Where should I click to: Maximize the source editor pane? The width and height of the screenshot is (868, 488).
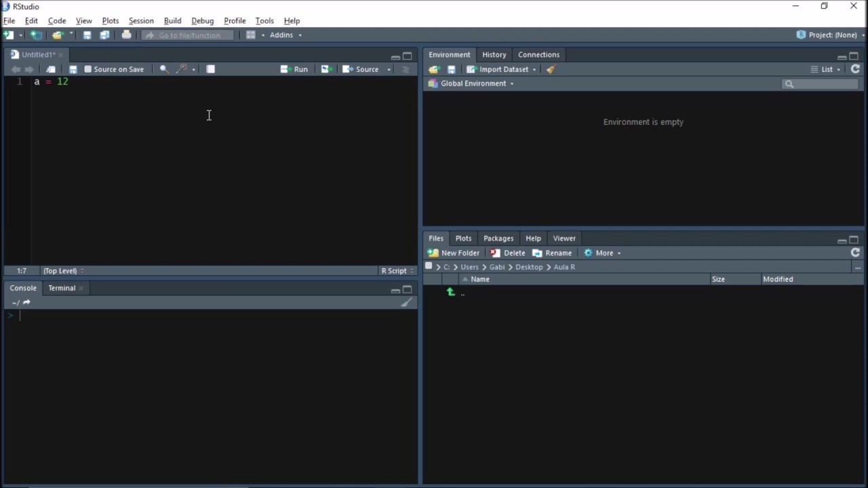408,56
